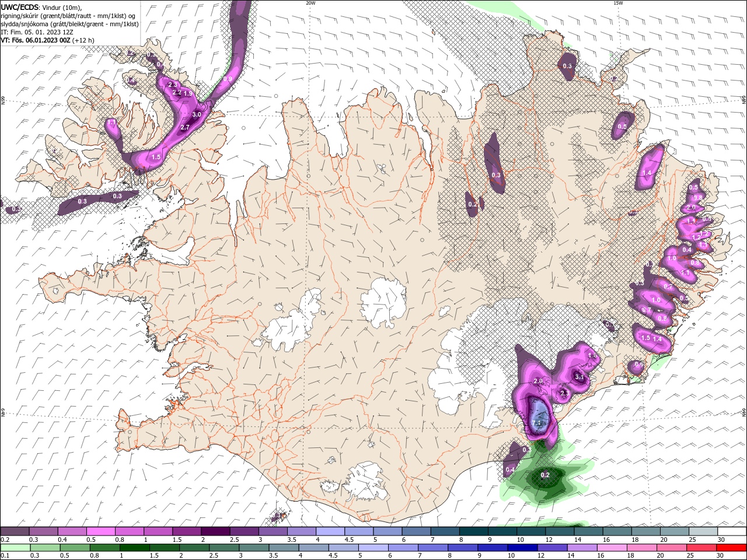Select the 5–6 light blue rain swatch

pos(373,548)
